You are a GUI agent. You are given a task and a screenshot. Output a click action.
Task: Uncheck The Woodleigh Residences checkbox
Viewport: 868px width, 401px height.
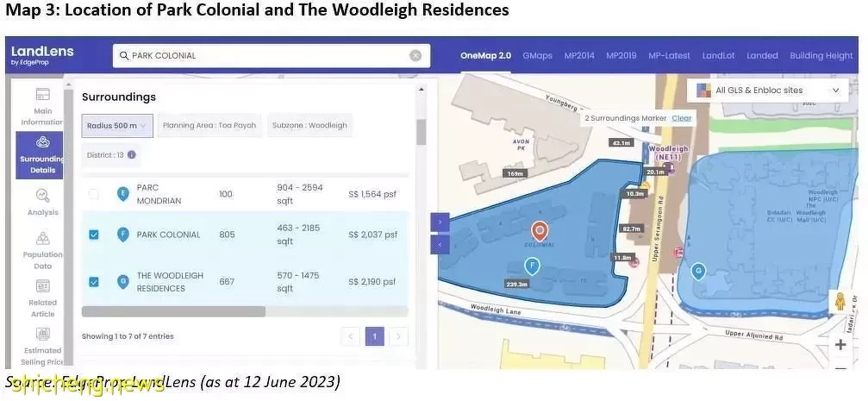click(94, 281)
